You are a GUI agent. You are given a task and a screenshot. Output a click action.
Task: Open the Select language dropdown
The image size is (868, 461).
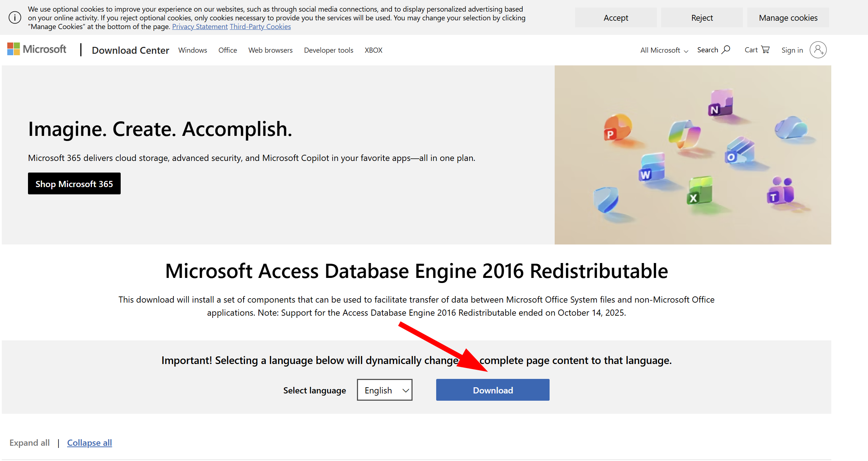[x=385, y=390]
